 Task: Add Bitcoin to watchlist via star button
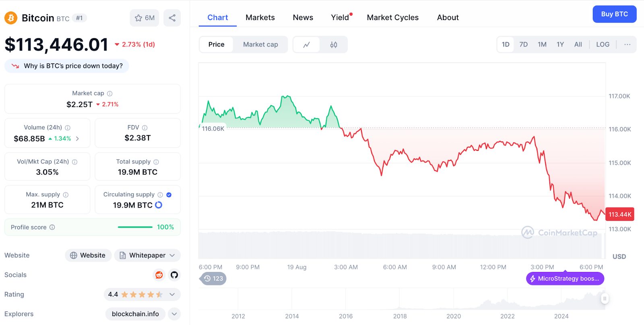[x=144, y=18]
